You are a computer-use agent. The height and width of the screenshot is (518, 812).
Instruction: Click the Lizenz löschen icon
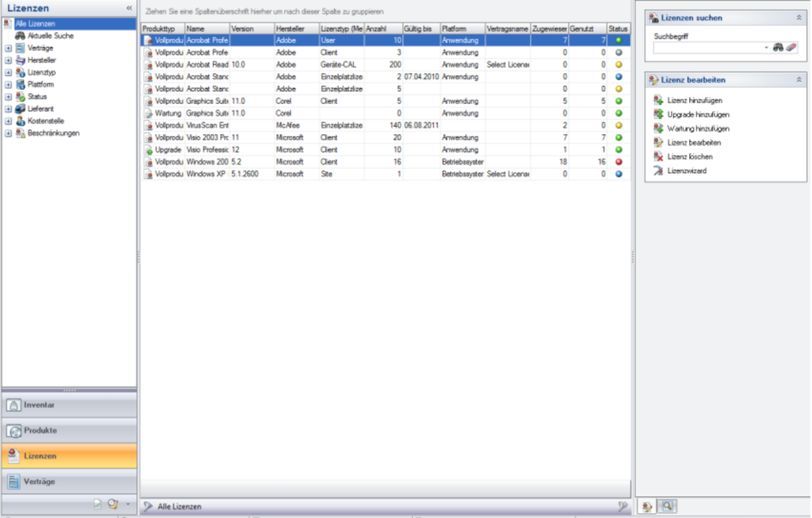click(x=657, y=156)
